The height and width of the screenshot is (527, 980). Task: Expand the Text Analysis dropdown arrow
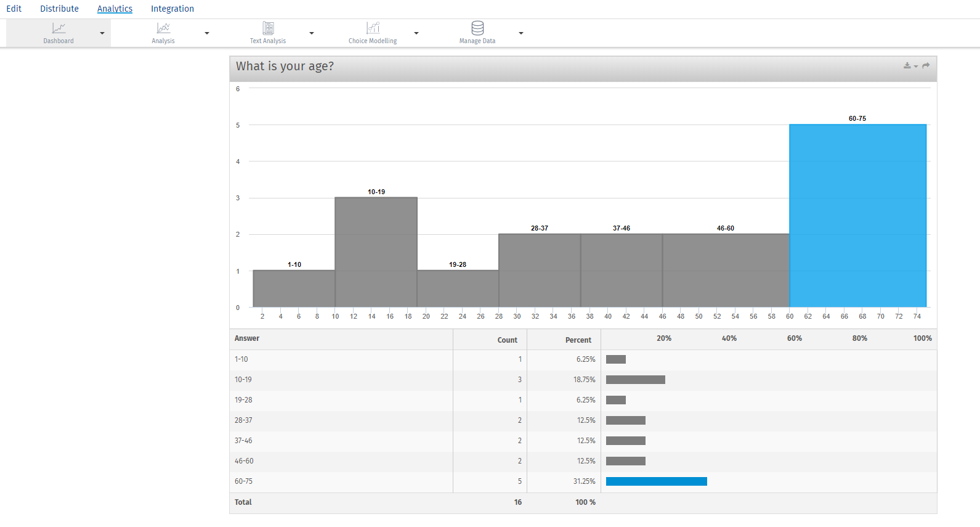[312, 33]
